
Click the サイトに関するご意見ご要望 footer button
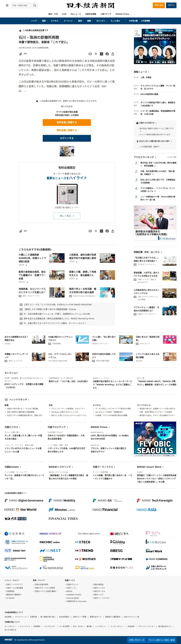[x=162, y=640]
